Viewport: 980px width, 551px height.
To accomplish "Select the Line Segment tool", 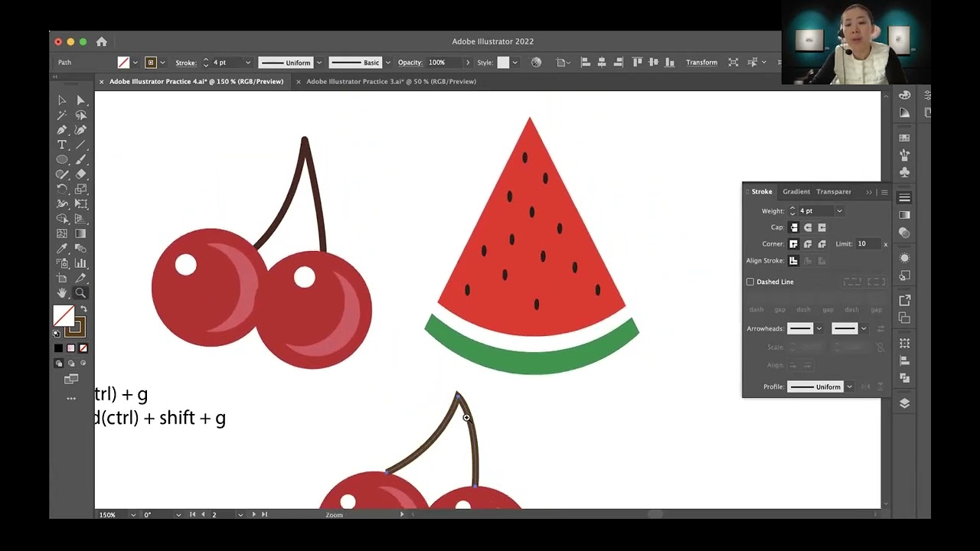I will (x=80, y=145).
